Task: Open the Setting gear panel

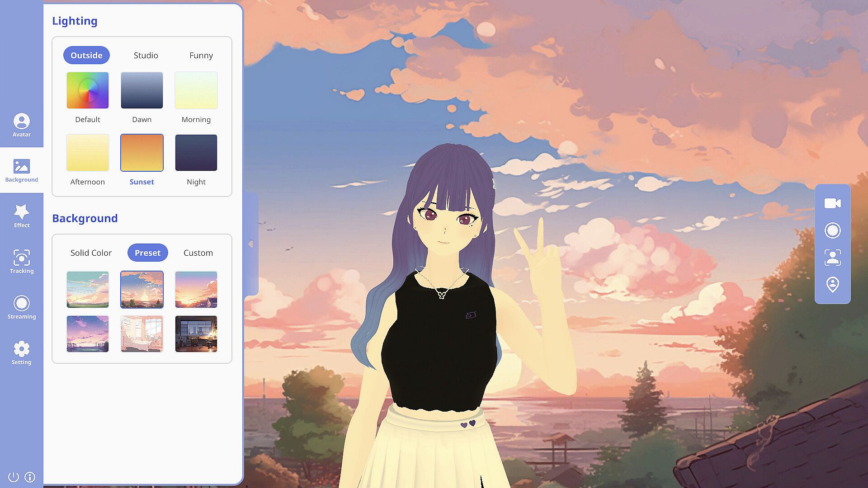Action: pos(21,352)
